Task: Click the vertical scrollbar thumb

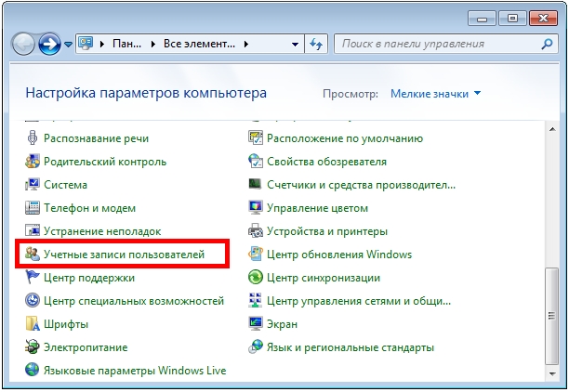Action: (552, 316)
